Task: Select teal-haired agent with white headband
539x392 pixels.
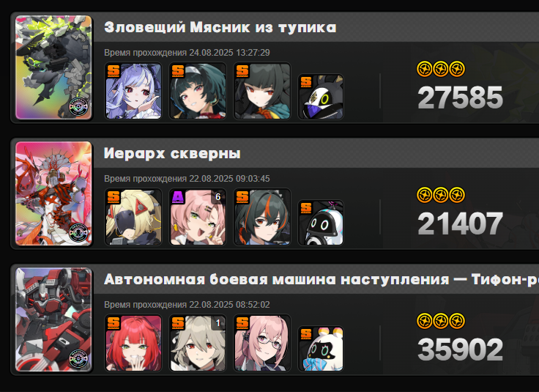Action: coord(198,91)
